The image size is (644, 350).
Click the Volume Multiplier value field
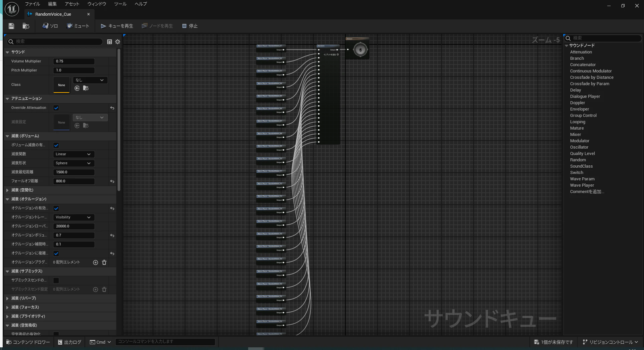click(74, 61)
